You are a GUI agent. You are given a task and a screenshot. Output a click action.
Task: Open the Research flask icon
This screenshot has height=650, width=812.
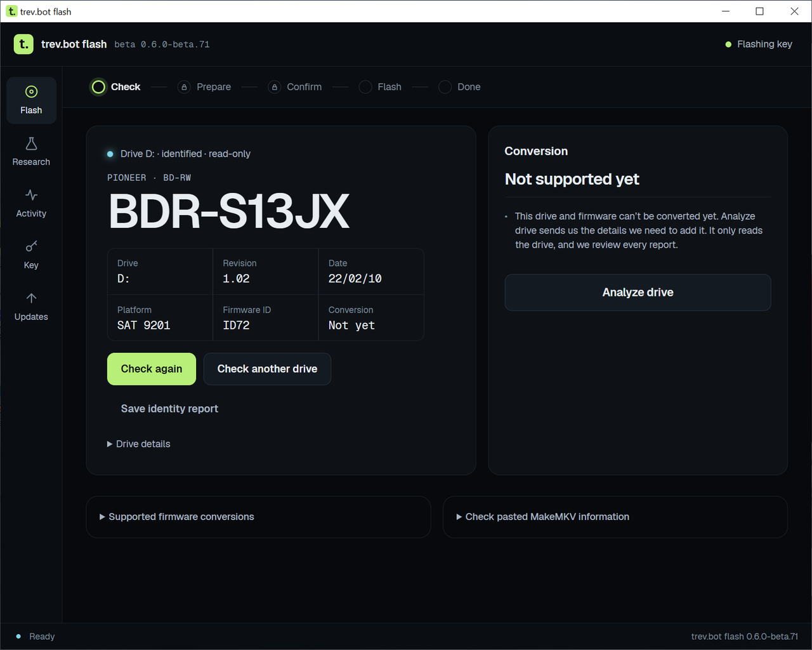[31, 143]
